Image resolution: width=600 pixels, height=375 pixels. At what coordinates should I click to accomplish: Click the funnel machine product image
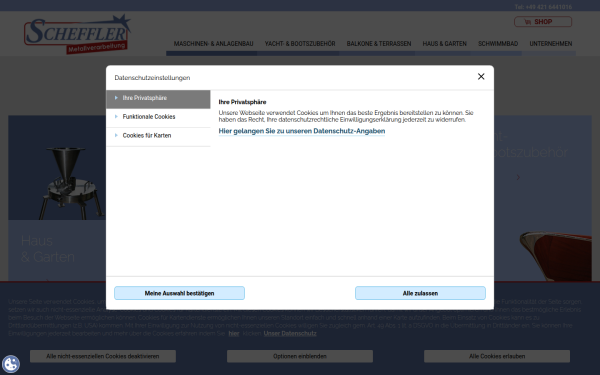(x=71, y=183)
